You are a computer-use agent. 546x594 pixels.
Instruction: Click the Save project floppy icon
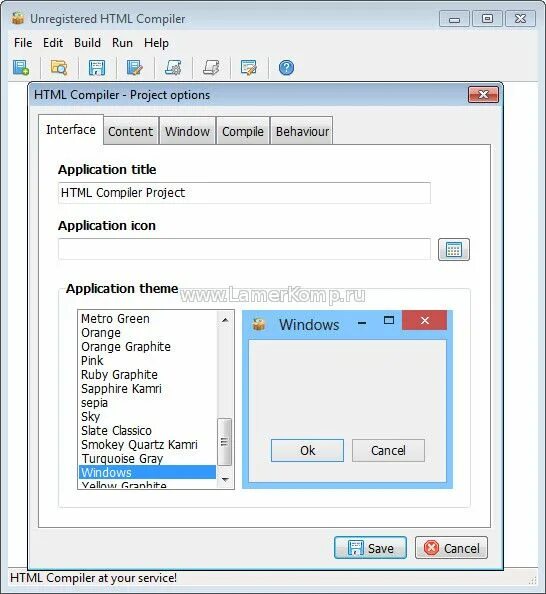(97, 68)
